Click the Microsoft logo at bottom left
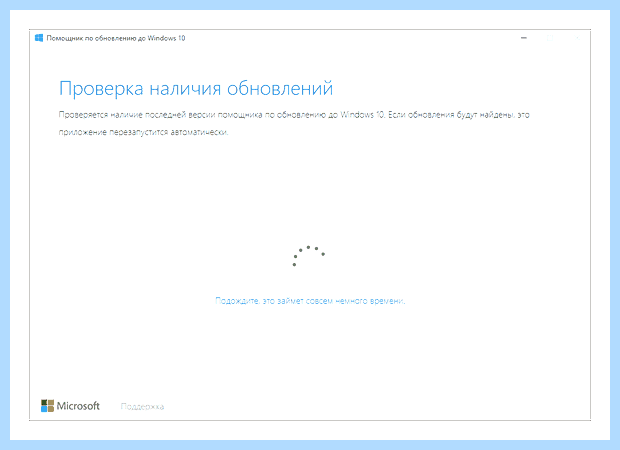The height and width of the screenshot is (450, 620). click(70, 406)
